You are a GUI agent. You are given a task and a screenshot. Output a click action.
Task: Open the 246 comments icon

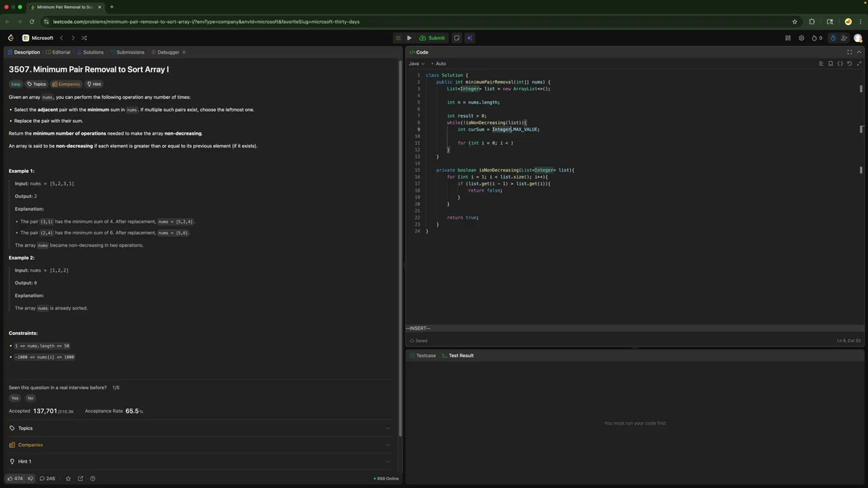coord(47,479)
